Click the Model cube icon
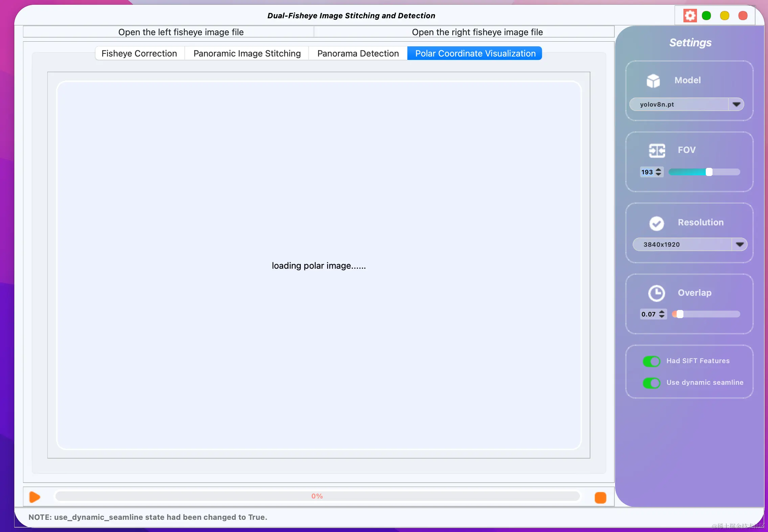The image size is (768, 532). pos(653,81)
